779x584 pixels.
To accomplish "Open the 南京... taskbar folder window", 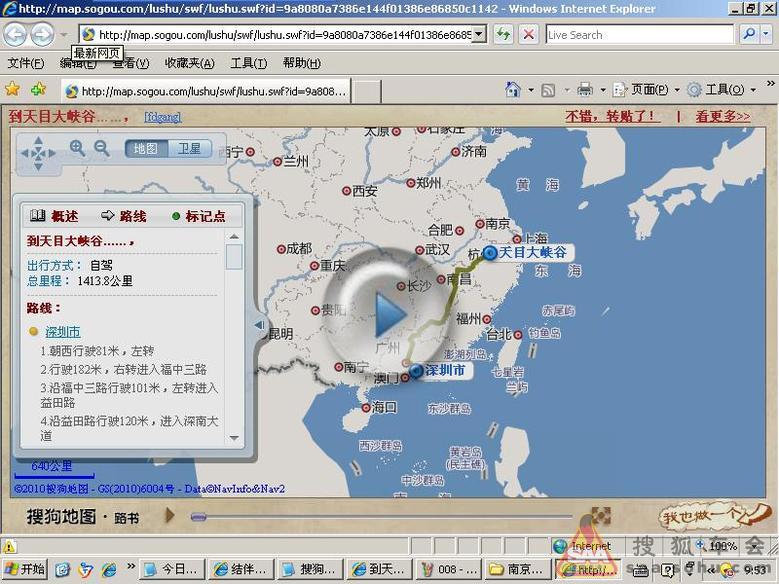I will pos(518,569).
